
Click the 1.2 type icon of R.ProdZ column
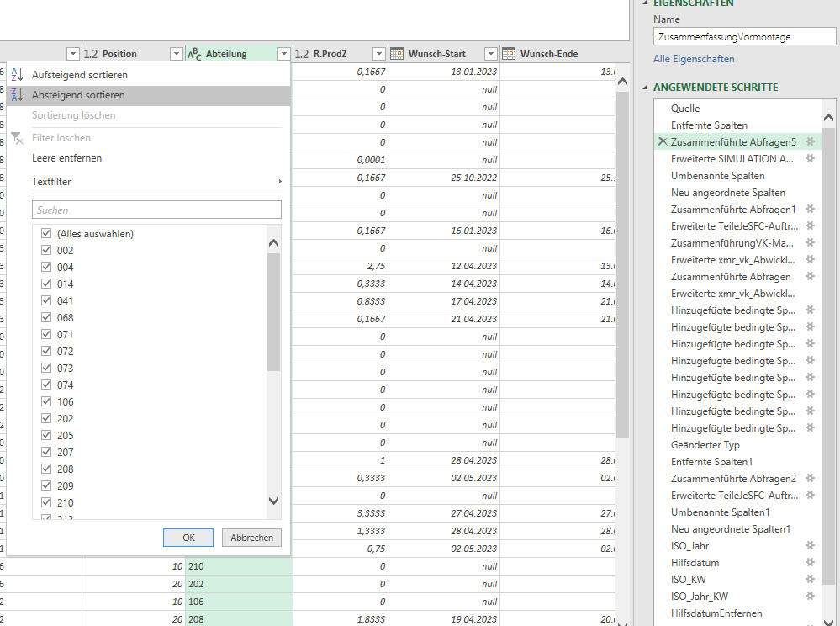302,54
